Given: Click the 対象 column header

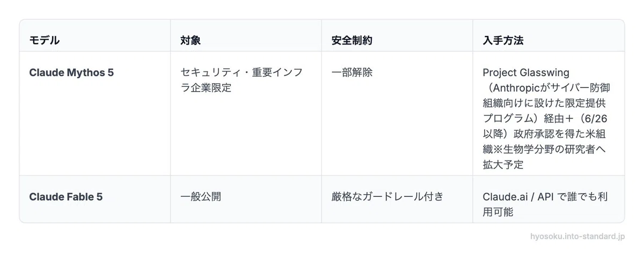Looking at the screenshot, I should pos(191,40).
